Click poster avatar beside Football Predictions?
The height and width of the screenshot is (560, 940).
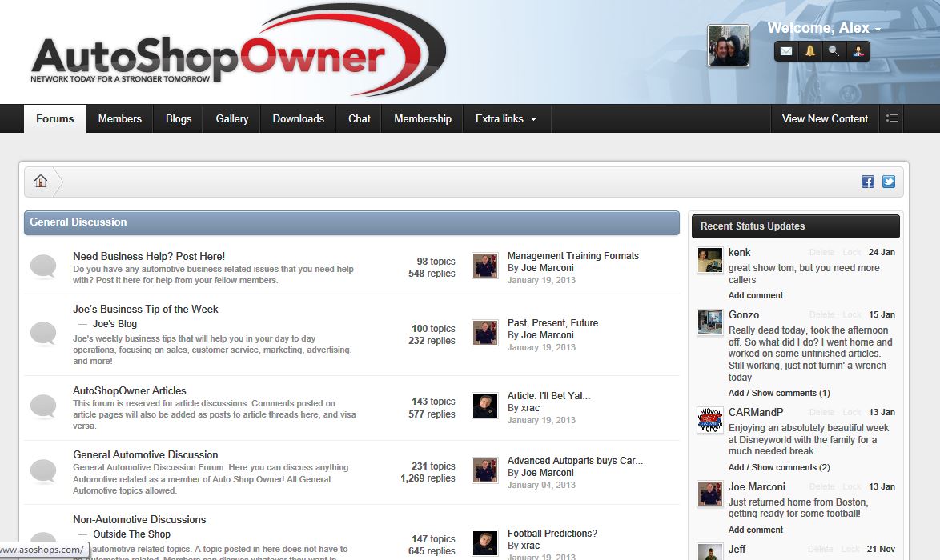tap(485, 543)
